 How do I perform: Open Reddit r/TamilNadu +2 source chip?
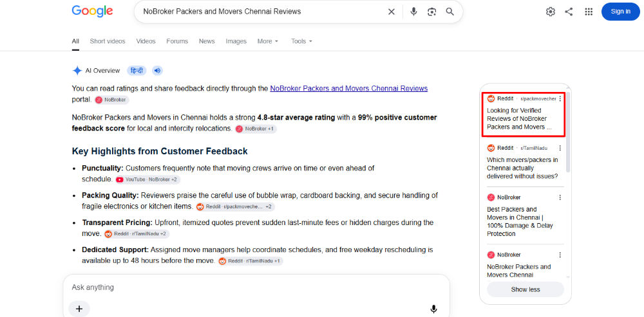137,234
